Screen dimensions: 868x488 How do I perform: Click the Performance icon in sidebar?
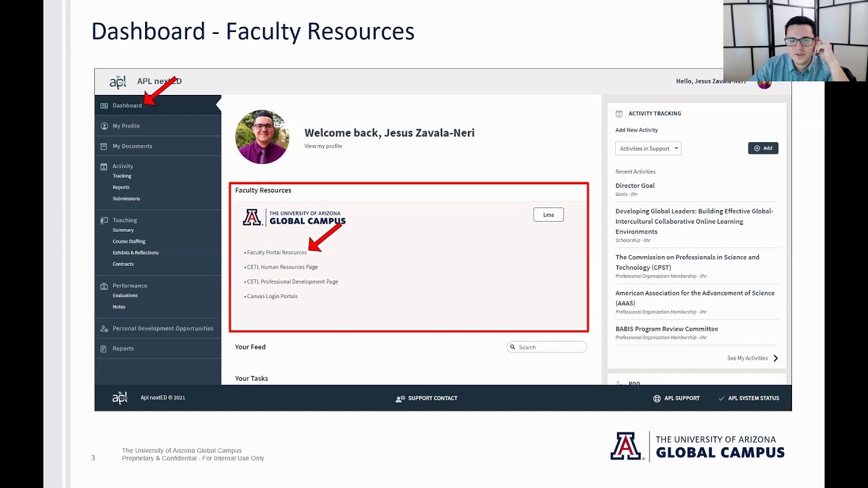pyautogui.click(x=104, y=286)
